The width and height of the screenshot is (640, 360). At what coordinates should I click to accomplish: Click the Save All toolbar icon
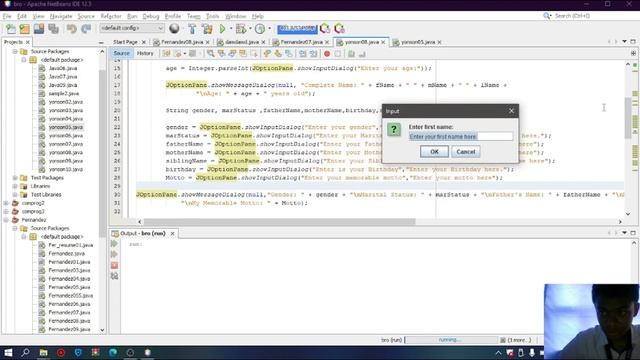[53, 29]
